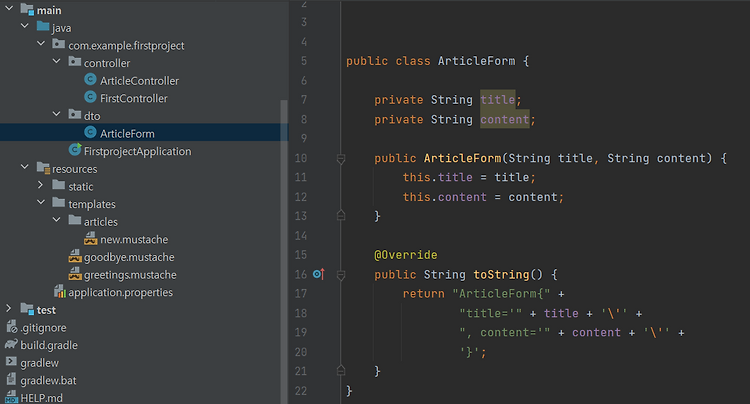The height and width of the screenshot is (404, 750).
Task: Collapse the dto package chevron
Action: click(56, 113)
